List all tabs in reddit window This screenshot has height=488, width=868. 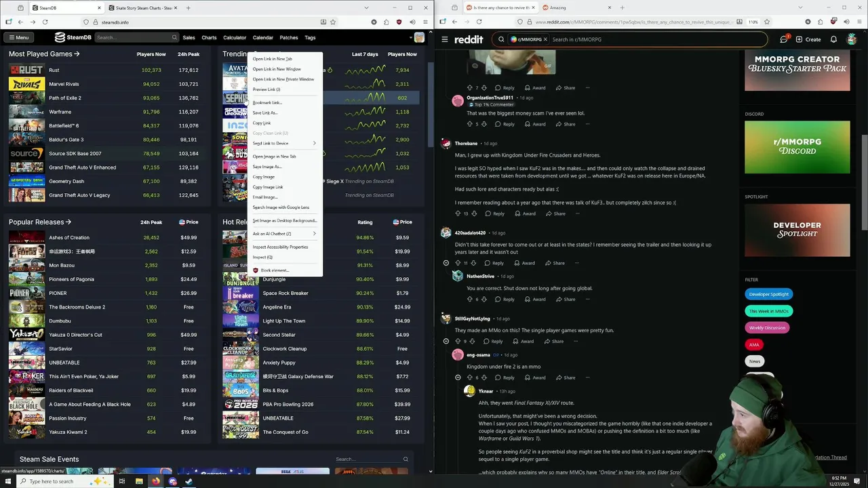[x=801, y=7]
